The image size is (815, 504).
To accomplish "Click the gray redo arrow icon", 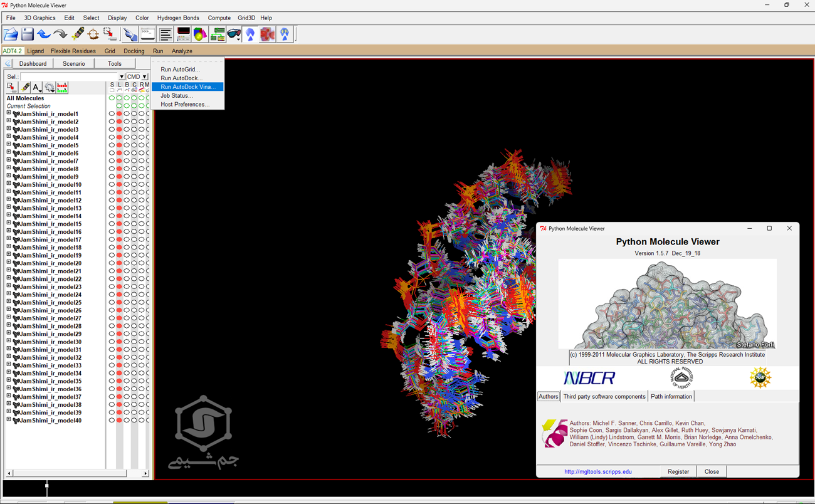I will click(60, 34).
